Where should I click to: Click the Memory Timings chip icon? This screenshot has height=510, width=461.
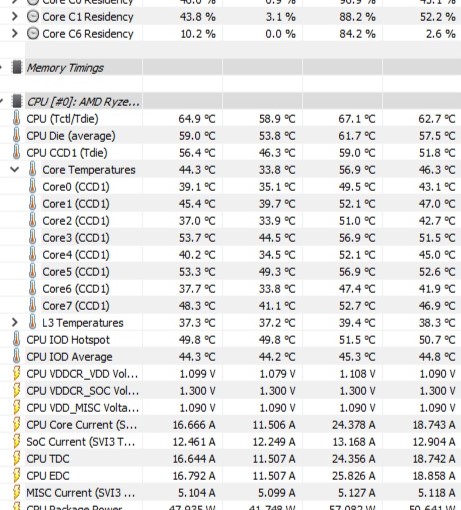pyautogui.click(x=17, y=67)
